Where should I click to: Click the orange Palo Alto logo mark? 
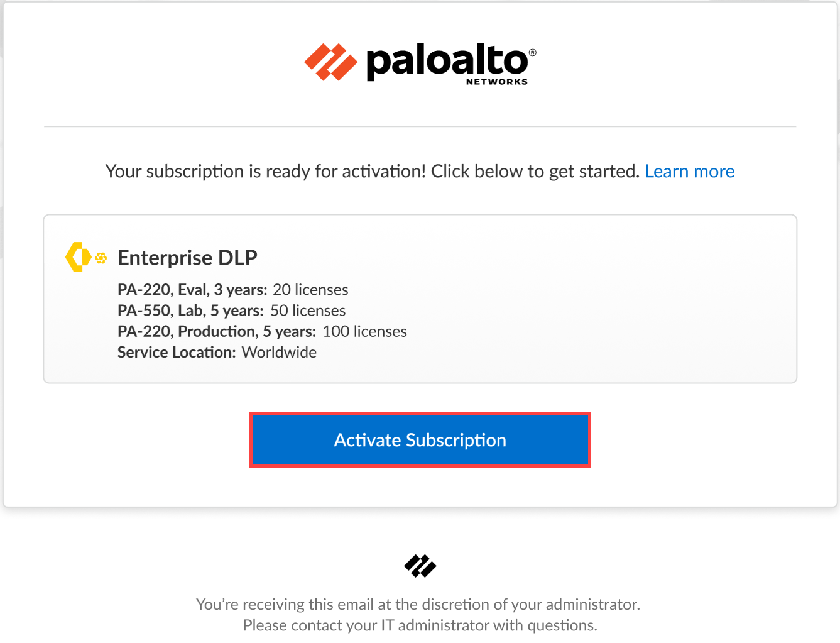click(330, 62)
